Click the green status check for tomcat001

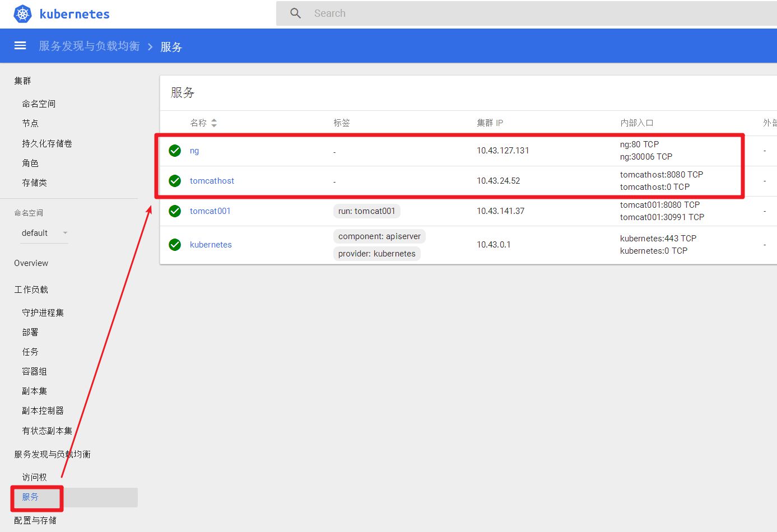click(x=175, y=211)
